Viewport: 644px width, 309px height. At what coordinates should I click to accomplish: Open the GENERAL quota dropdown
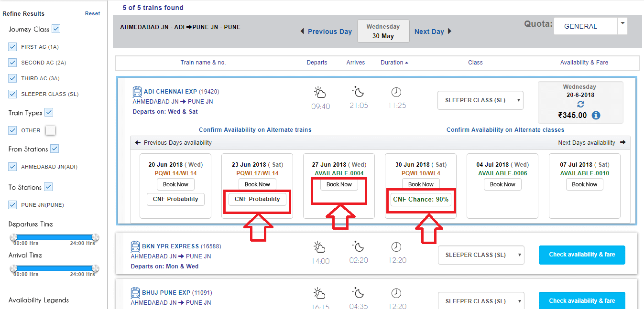pos(622,26)
